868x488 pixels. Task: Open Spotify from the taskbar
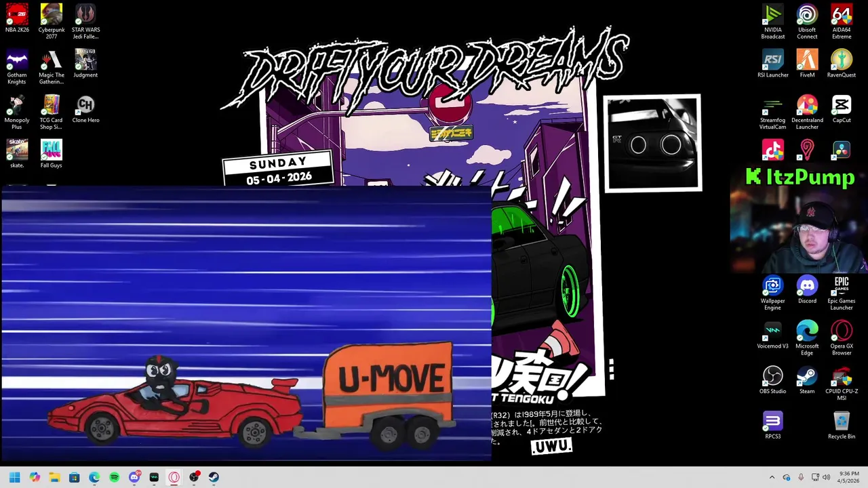click(x=114, y=477)
